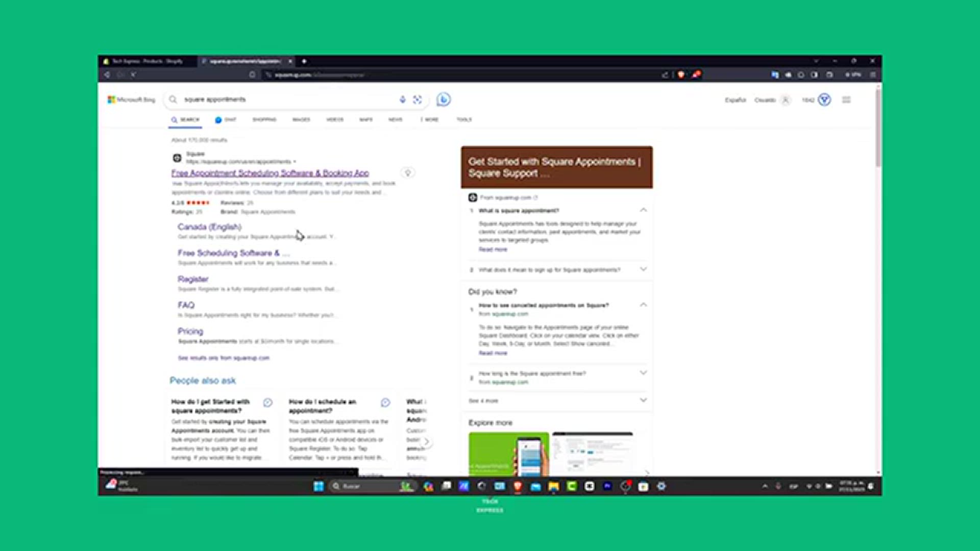Select the SEARCH results tab
The height and width of the screenshot is (551, 980).
pyautogui.click(x=185, y=119)
